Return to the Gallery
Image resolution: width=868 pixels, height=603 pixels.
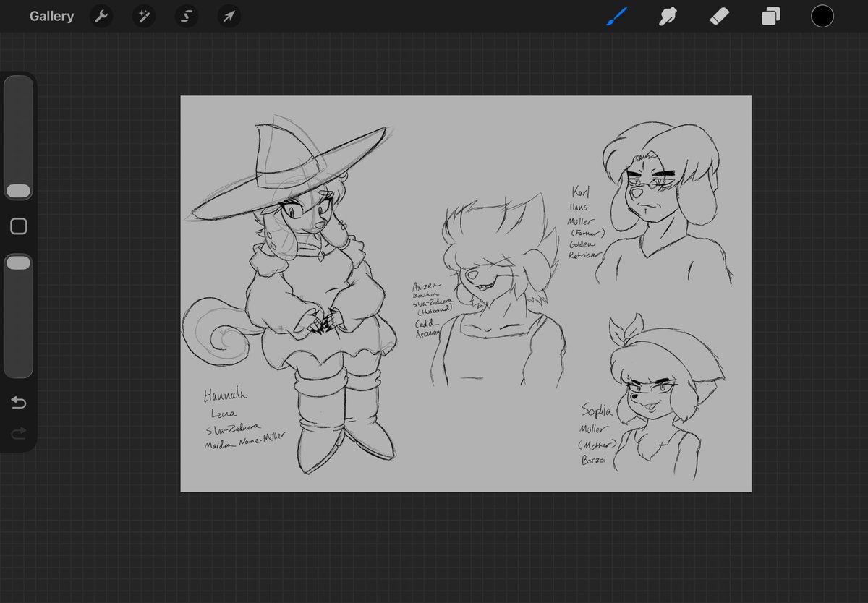[x=51, y=16]
